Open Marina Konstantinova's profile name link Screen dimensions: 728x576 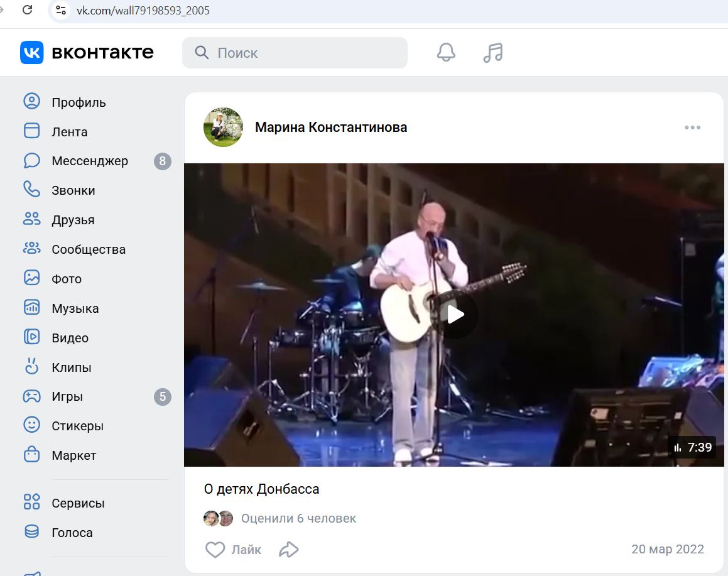330,128
